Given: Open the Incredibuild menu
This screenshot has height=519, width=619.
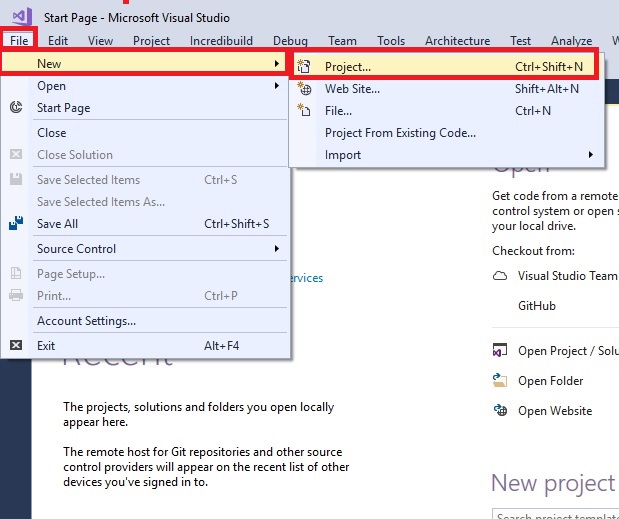Looking at the screenshot, I should point(221,40).
